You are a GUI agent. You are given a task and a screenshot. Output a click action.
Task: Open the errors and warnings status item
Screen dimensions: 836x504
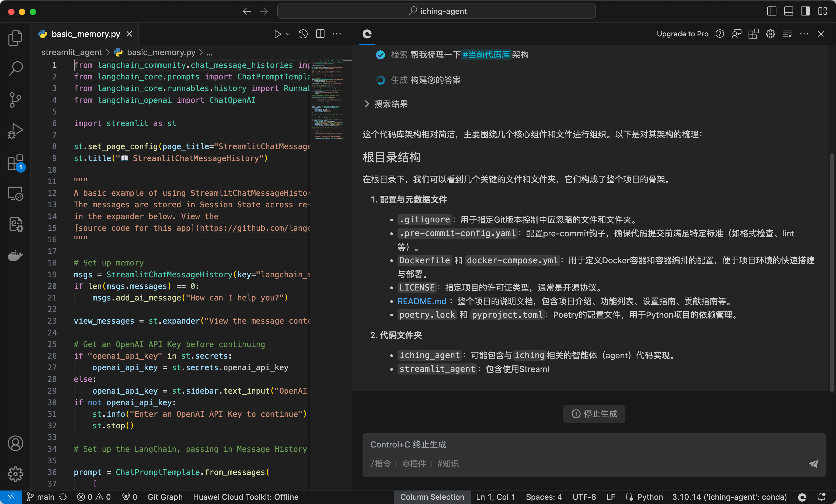click(94, 497)
